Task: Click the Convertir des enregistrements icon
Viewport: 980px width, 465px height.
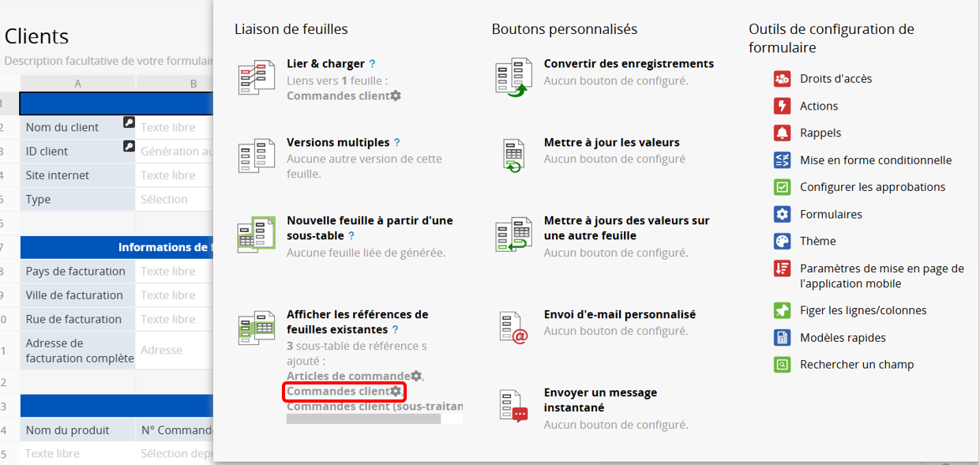Action: click(513, 77)
